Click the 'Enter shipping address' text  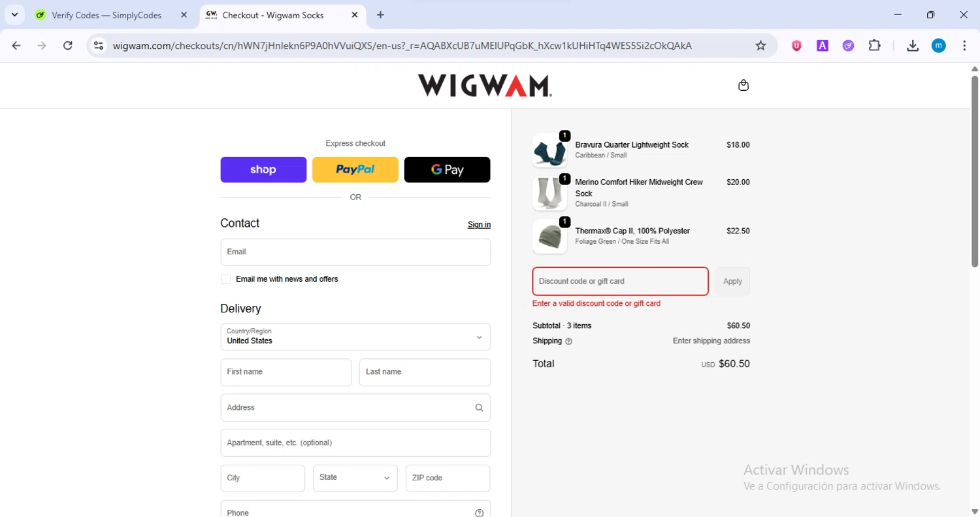pos(711,341)
